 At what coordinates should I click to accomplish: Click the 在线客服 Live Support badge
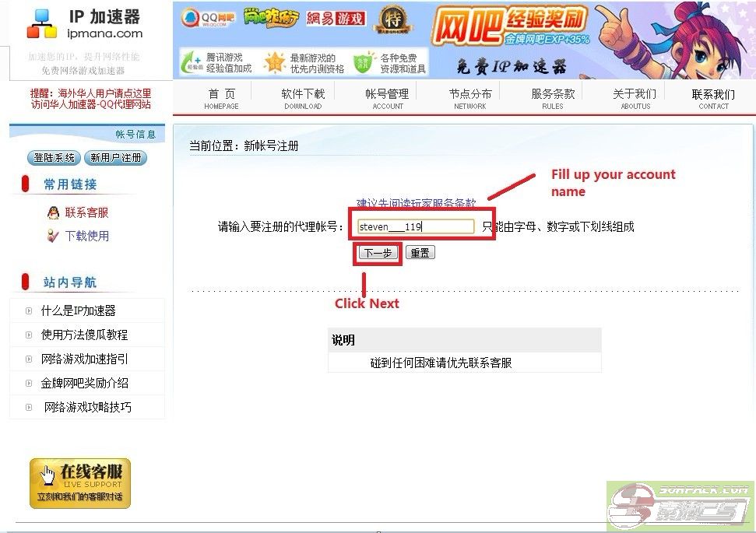[x=80, y=483]
